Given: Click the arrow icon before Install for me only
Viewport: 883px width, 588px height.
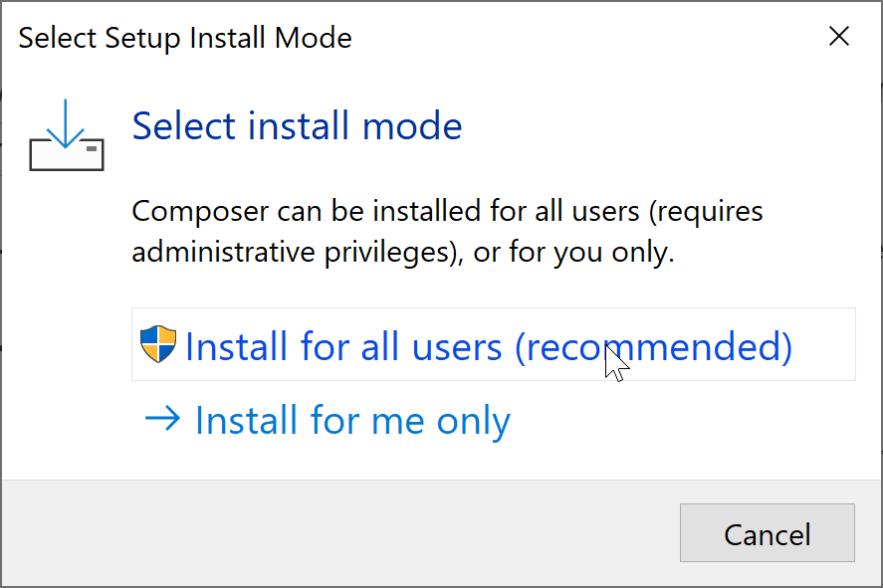Looking at the screenshot, I should pyautogui.click(x=162, y=419).
